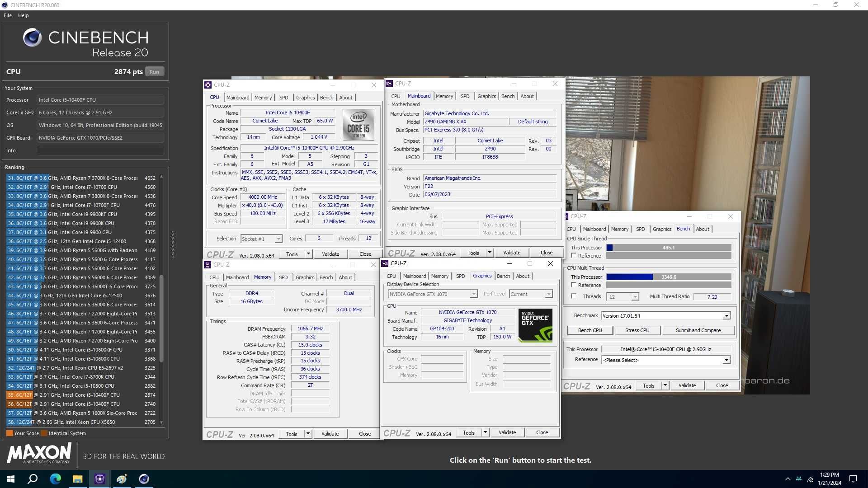Run the Cinebench CPU test
Viewport: 868px width, 488px height.
coord(155,72)
